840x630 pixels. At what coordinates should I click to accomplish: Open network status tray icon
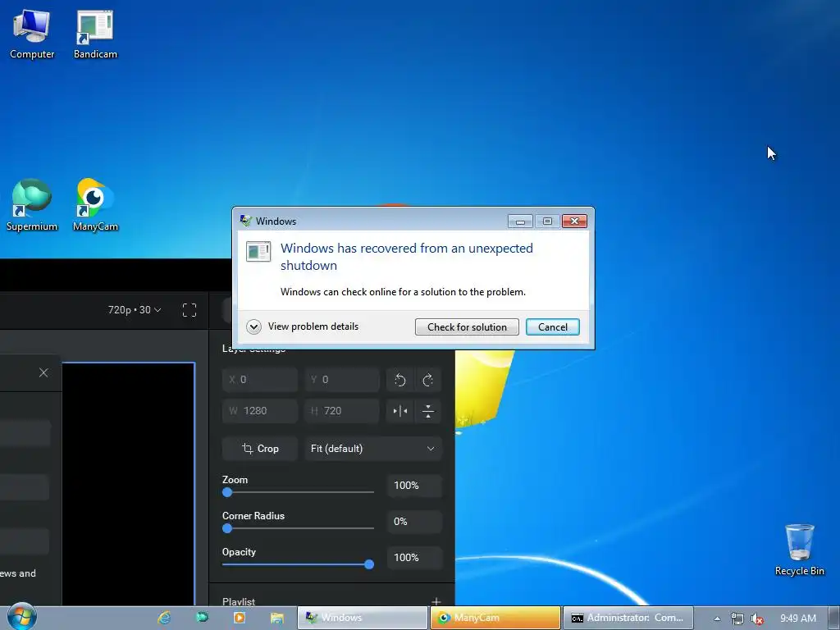click(737, 619)
